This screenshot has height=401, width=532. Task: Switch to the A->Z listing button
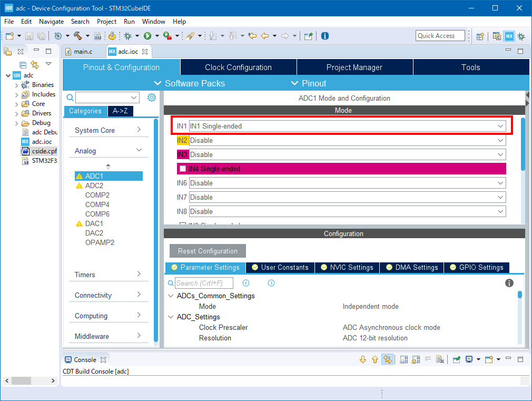click(120, 111)
